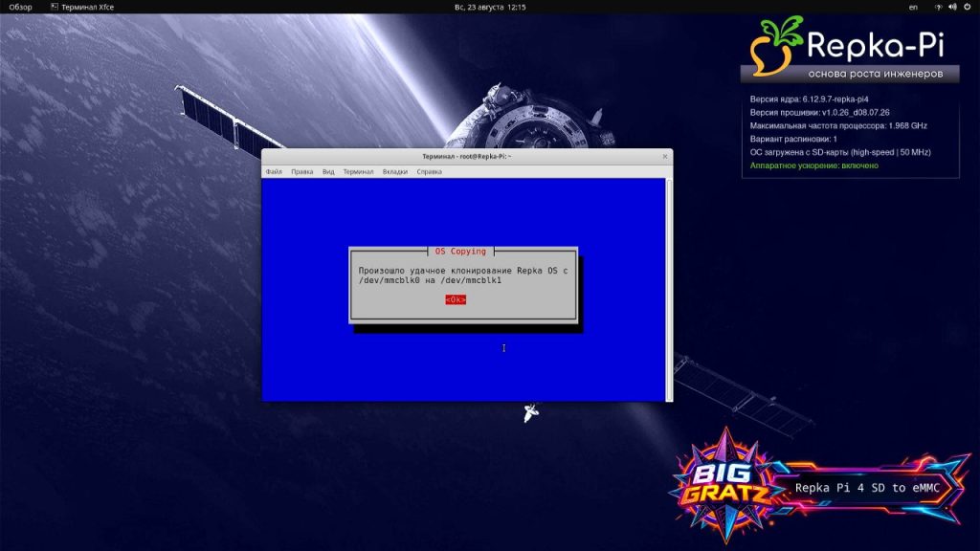Click 'Максимальная частота процессора: 1.968 GHz' text
The width and height of the screenshot is (980, 551).
(838, 125)
